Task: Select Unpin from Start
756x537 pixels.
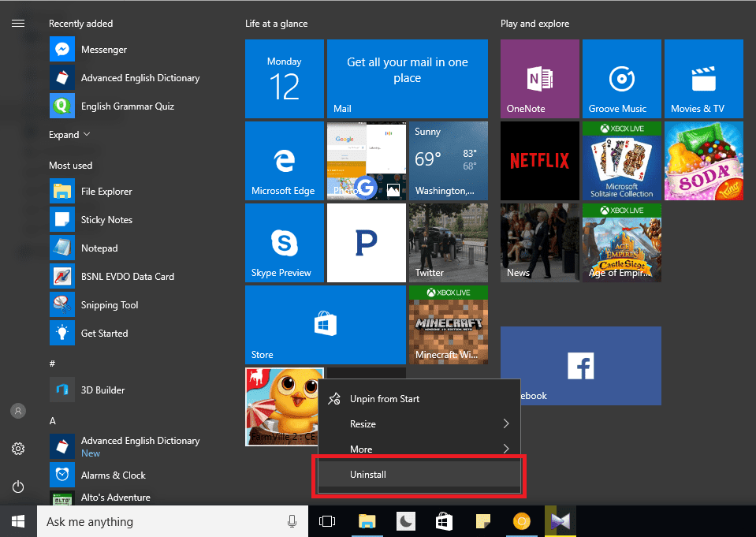Action: (419, 398)
